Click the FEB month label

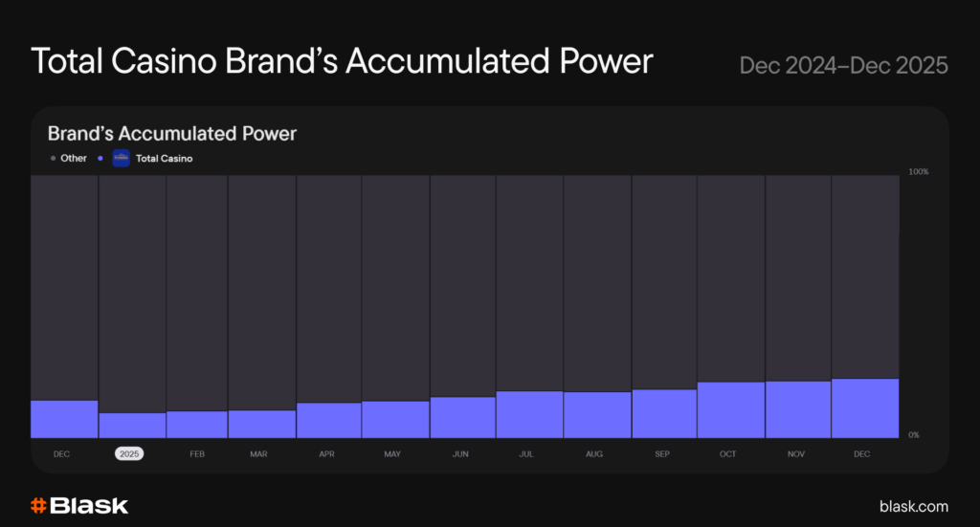(196, 454)
